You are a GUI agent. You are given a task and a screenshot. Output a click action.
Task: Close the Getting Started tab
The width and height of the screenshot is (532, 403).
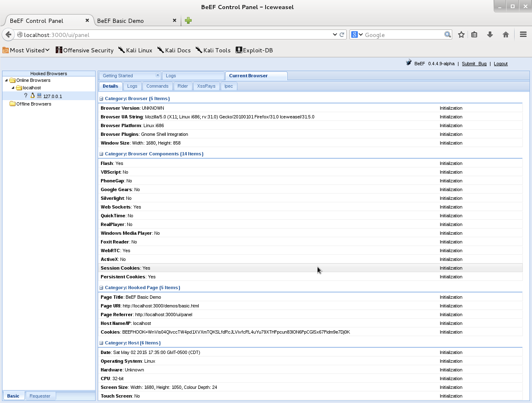click(158, 75)
